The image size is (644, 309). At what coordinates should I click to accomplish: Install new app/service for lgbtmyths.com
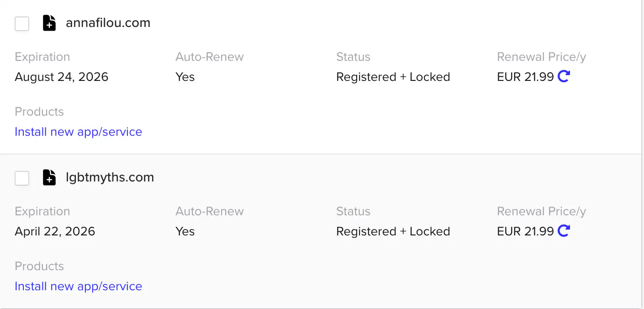[78, 286]
